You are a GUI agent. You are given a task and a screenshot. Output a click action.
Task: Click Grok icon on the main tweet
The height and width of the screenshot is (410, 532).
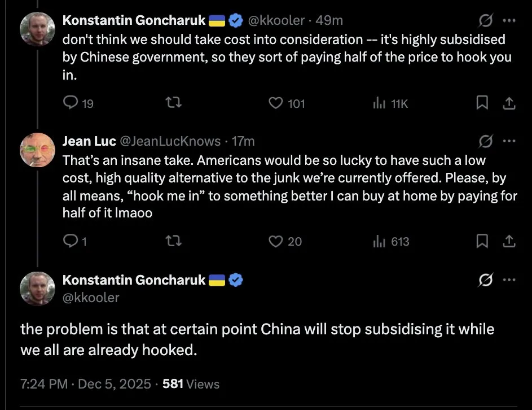[484, 280]
